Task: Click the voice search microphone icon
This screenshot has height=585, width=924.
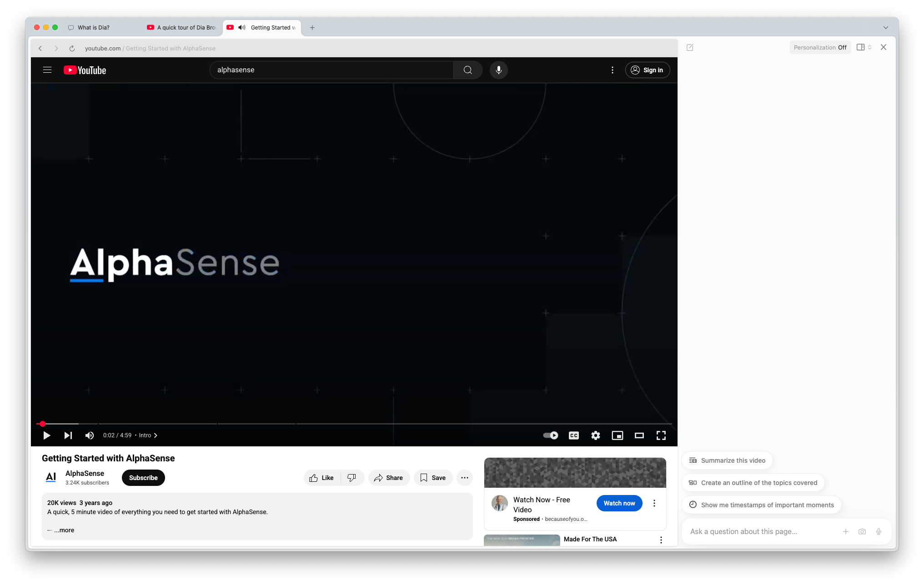Action: pos(498,70)
